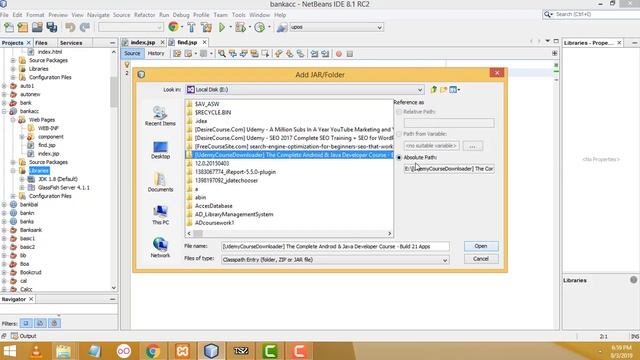Open the view menu icon in dialog
Screen dimensions: 640x360
pyautogui.click(x=454, y=89)
